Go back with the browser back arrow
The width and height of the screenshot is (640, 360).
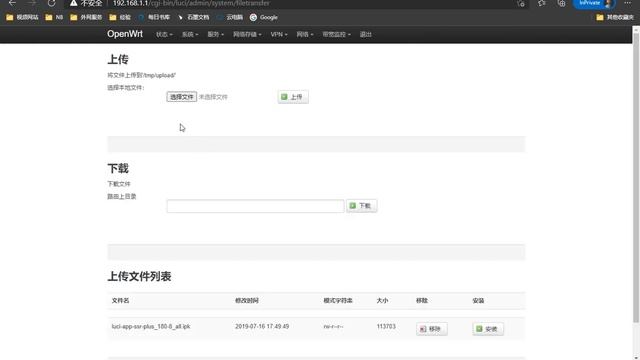coord(12,3)
